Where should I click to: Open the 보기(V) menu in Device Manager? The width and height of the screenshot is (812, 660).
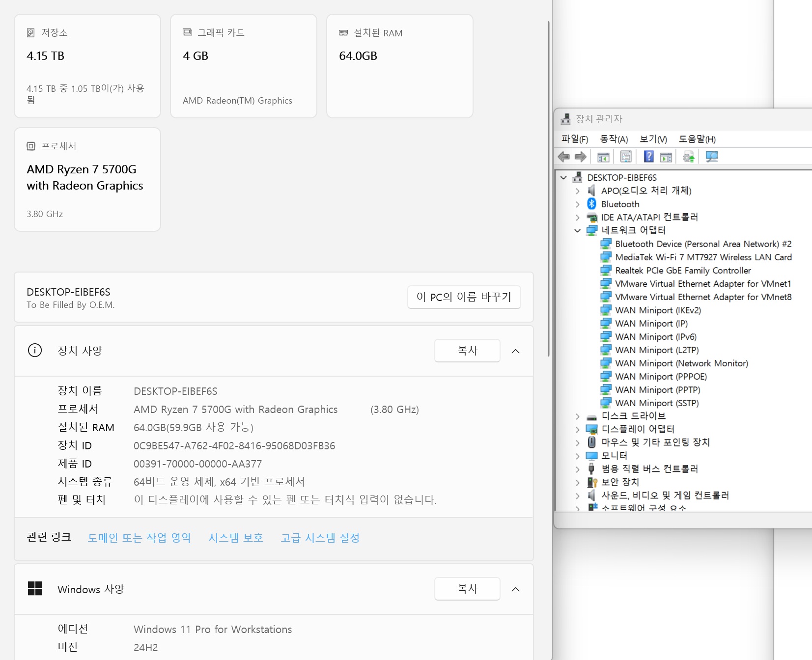click(653, 139)
